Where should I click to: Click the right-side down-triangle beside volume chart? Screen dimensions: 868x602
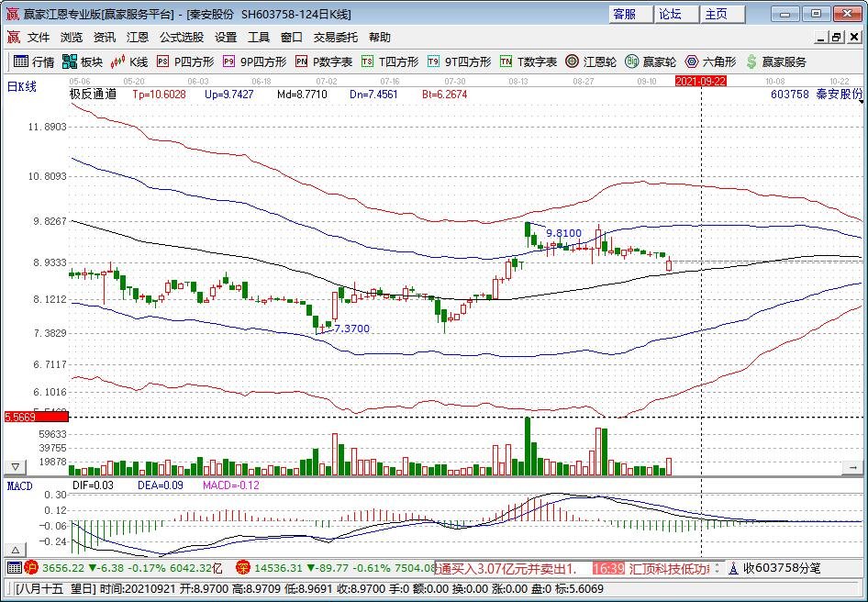tap(855, 467)
